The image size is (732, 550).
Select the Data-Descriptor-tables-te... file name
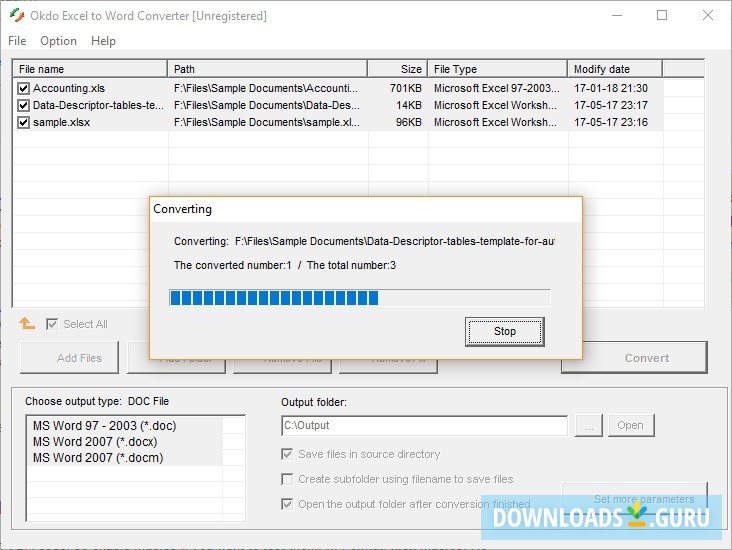coord(99,105)
